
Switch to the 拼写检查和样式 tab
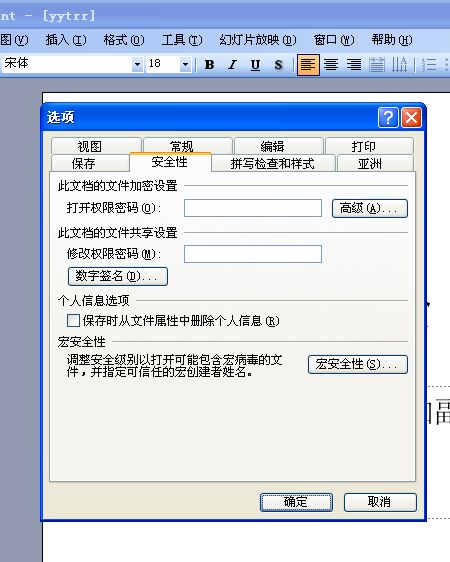[273, 163]
